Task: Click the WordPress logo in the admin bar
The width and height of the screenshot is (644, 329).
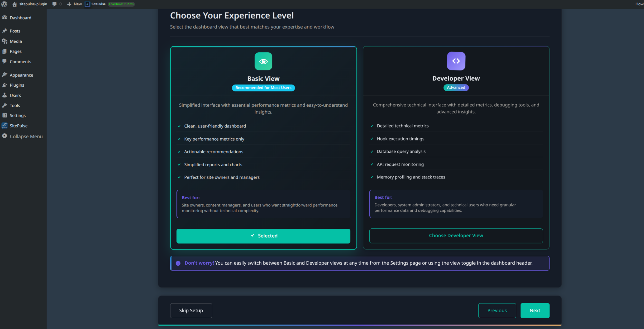Action: (4, 4)
